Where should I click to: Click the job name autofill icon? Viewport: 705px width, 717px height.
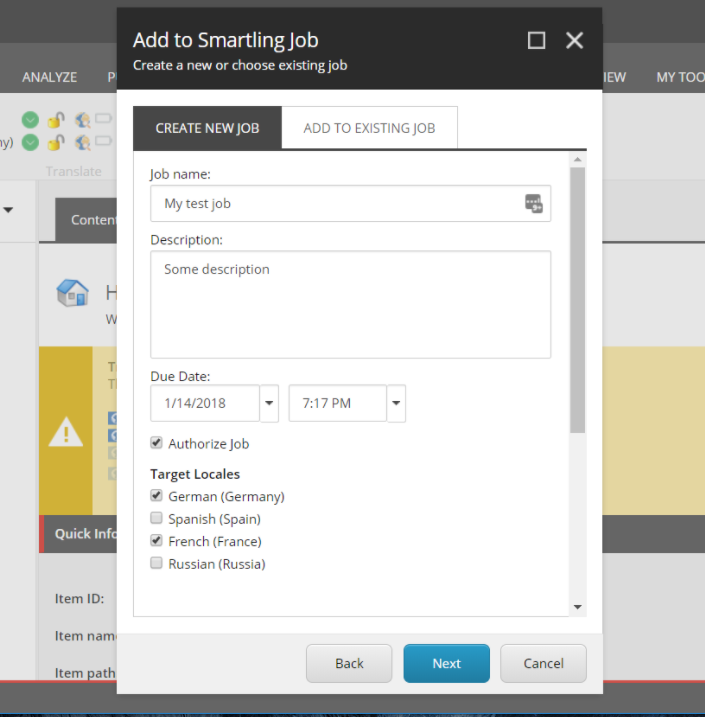click(534, 203)
